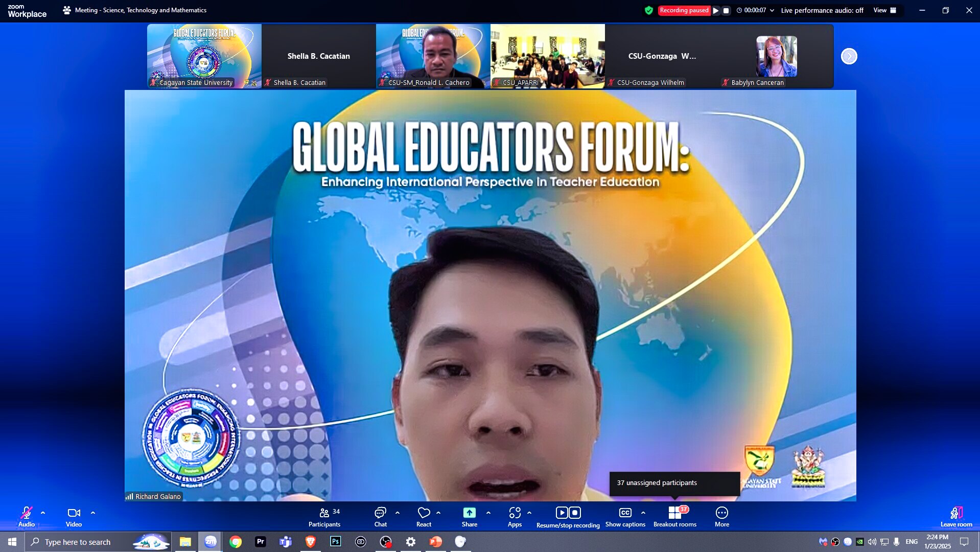Open OBS Studio from taskbar
This screenshot has width=980, height=552.
pos(386,542)
